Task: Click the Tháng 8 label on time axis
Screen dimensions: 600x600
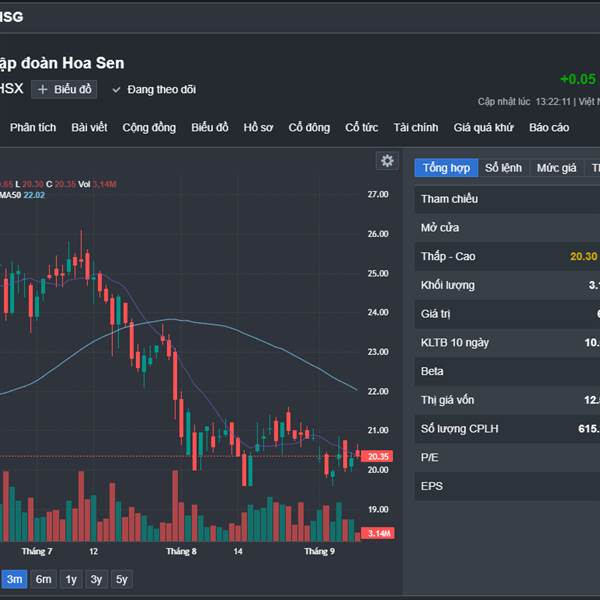Action: point(181,551)
